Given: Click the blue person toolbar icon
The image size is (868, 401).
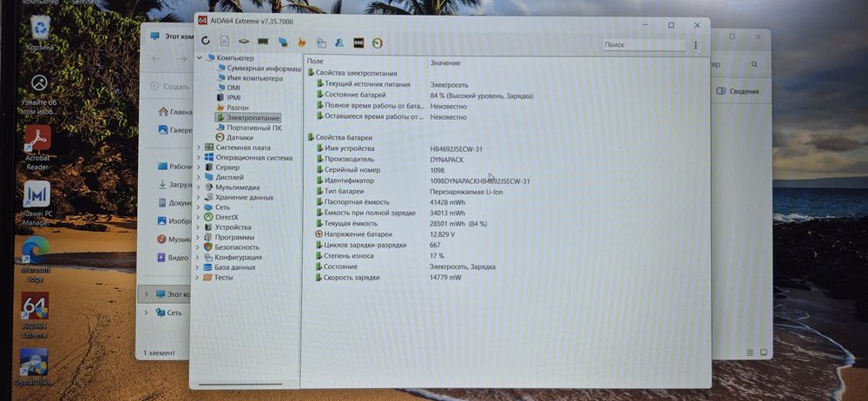Looking at the screenshot, I should tap(340, 43).
